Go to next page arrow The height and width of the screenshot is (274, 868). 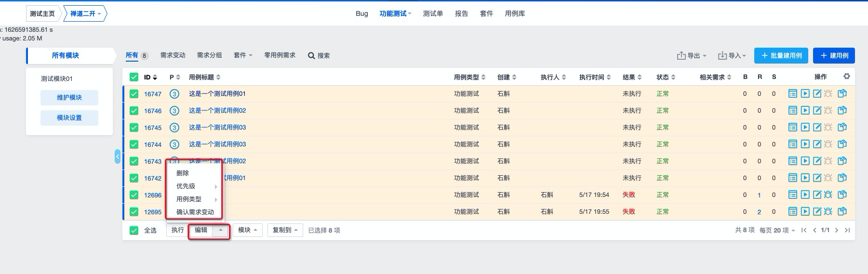click(x=836, y=230)
